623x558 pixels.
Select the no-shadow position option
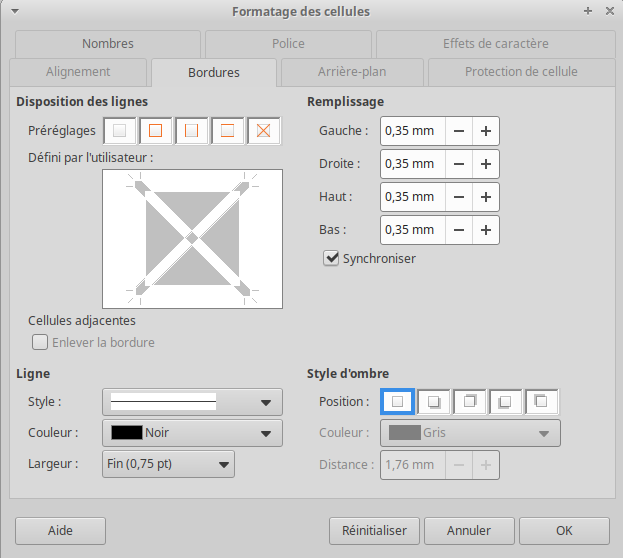[x=397, y=402]
